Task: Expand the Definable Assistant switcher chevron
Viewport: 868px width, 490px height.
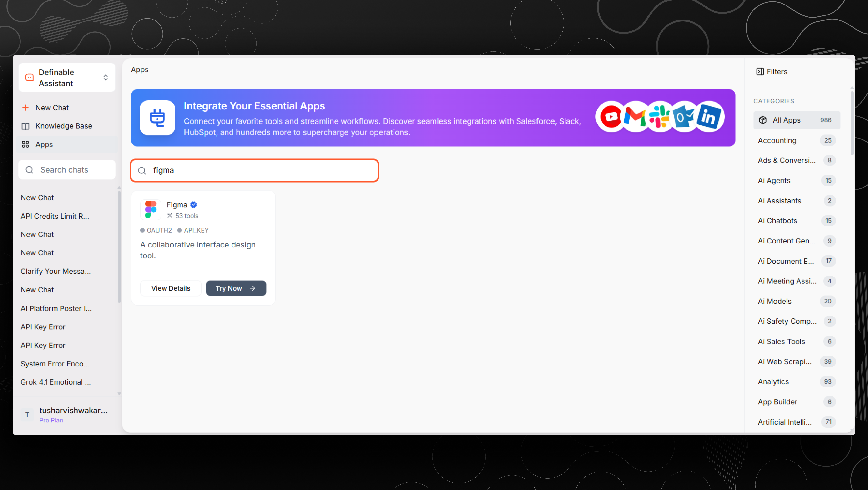Action: pos(106,78)
